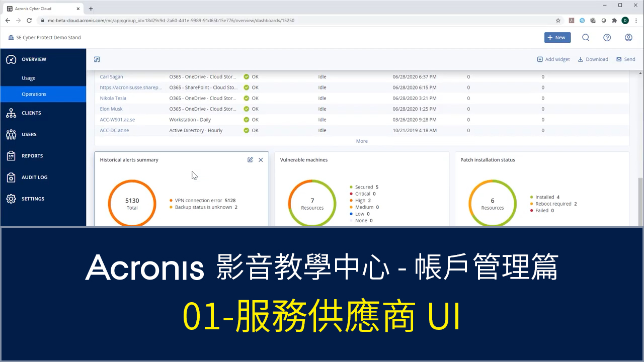Close the Historical alerts summary widget

pyautogui.click(x=261, y=160)
